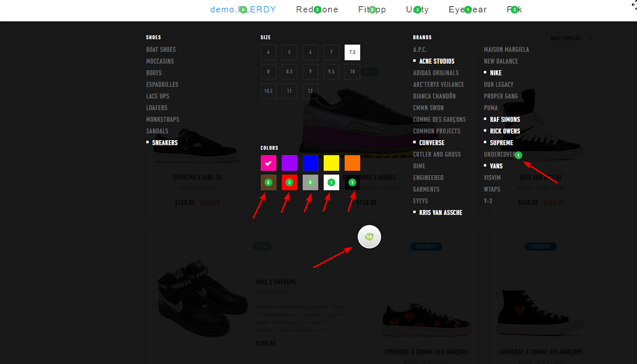Screen dimensions: 637x364
Task: Pick the purple color swatch
Action: (x=290, y=163)
